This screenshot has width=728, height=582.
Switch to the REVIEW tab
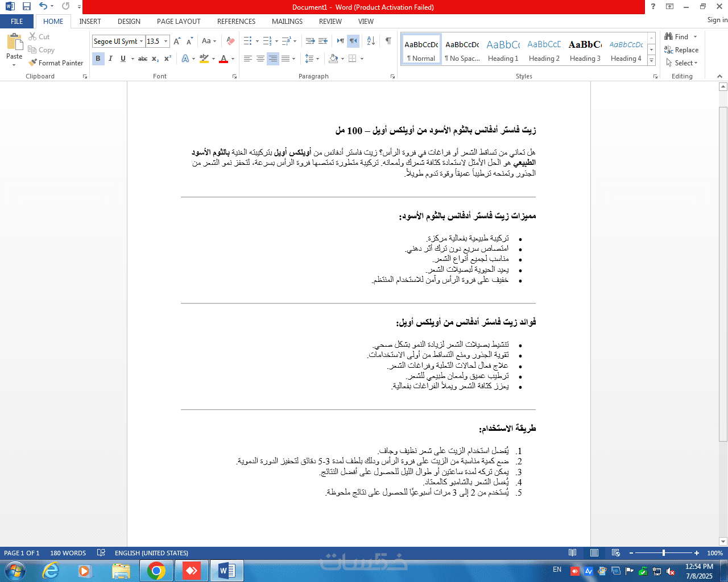[x=330, y=22]
